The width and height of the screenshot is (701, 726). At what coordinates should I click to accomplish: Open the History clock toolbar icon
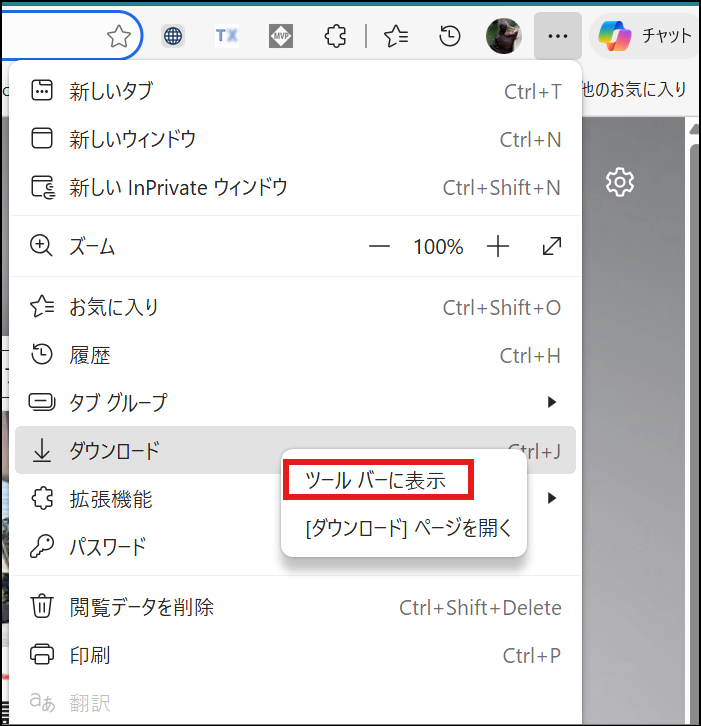(x=450, y=36)
